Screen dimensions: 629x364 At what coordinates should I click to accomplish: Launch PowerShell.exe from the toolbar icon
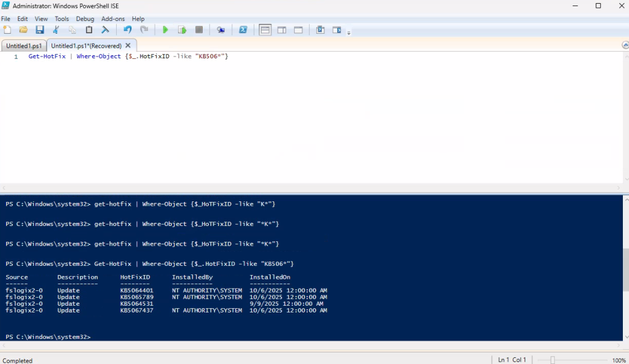(x=243, y=29)
